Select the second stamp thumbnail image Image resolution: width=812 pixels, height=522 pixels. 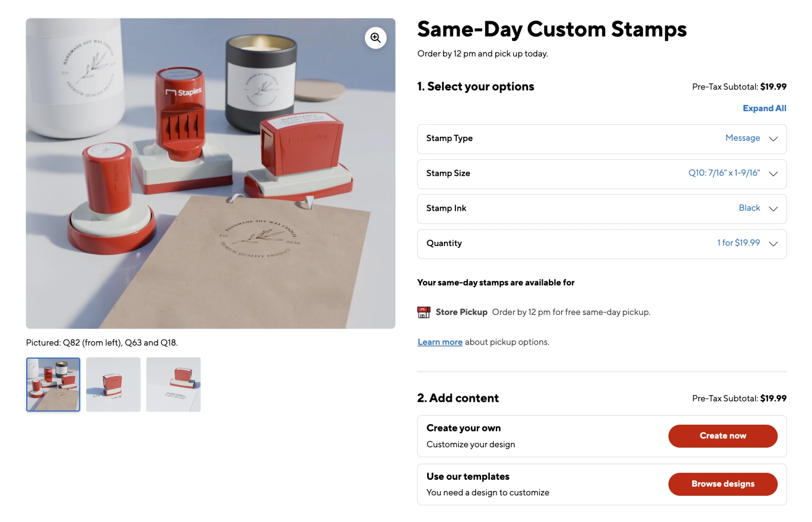(x=113, y=384)
